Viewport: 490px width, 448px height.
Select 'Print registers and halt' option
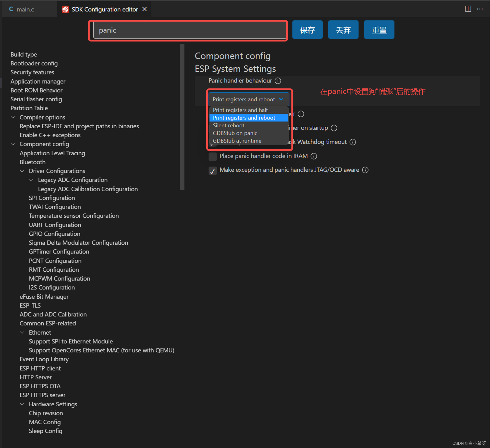[240, 110]
